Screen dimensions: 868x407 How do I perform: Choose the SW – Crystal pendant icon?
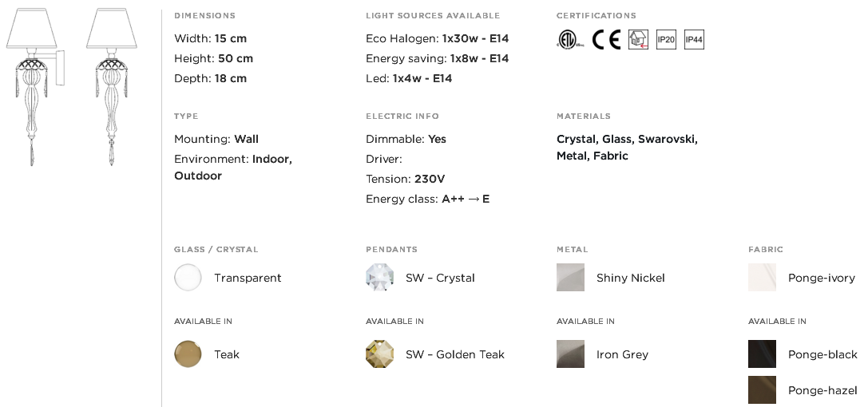(380, 277)
